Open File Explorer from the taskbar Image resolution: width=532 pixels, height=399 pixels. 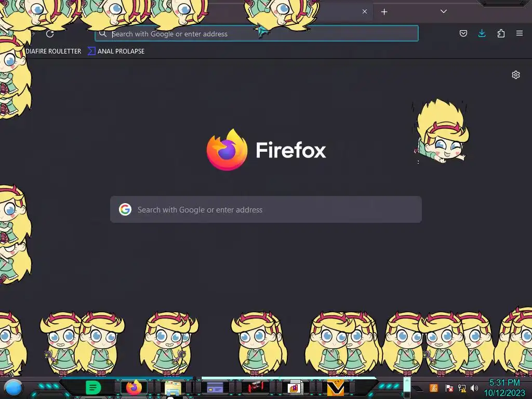pyautogui.click(x=173, y=388)
